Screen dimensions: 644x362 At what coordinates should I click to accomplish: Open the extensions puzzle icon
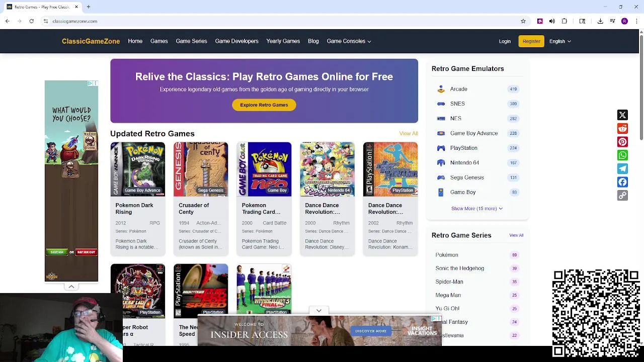tap(564, 21)
